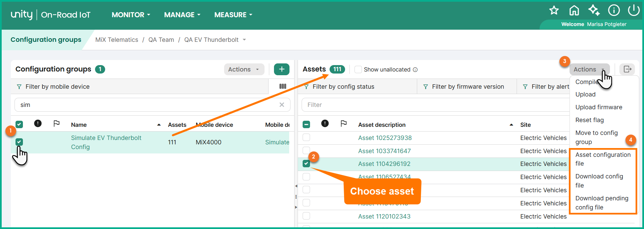Open Simulate EV Thunderbolt Config link
644x229 pixels.
click(x=106, y=142)
